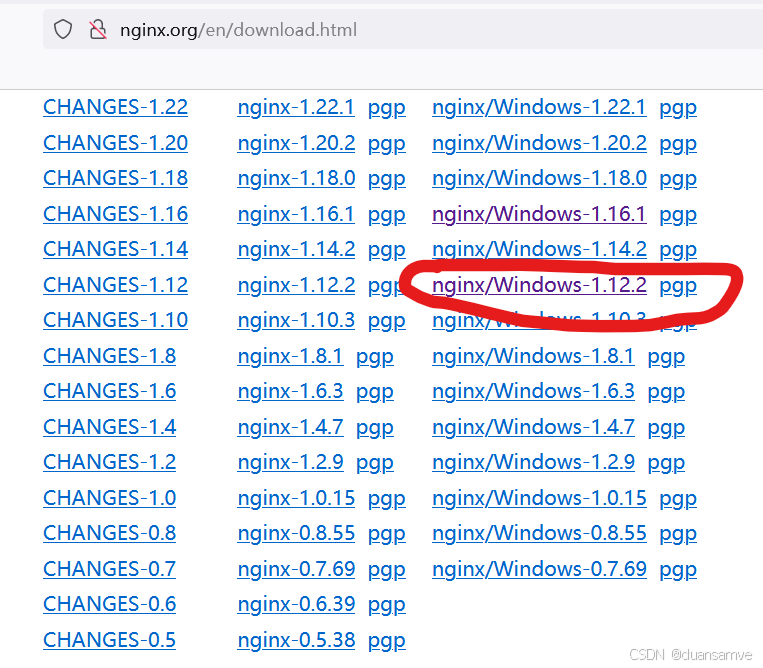Open pgp signature next to nginx-1.4.7
This screenshot has height=668, width=763.
[x=375, y=429]
